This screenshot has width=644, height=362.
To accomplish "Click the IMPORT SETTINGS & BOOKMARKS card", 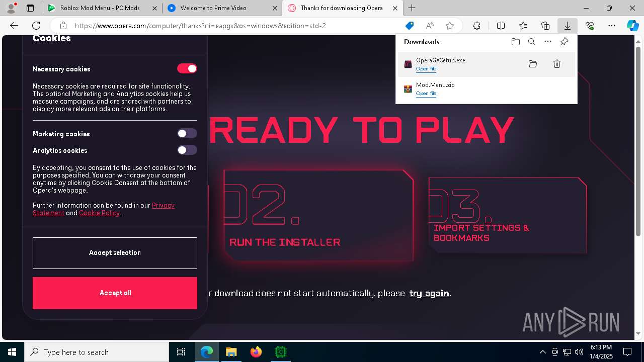I will 508,215.
